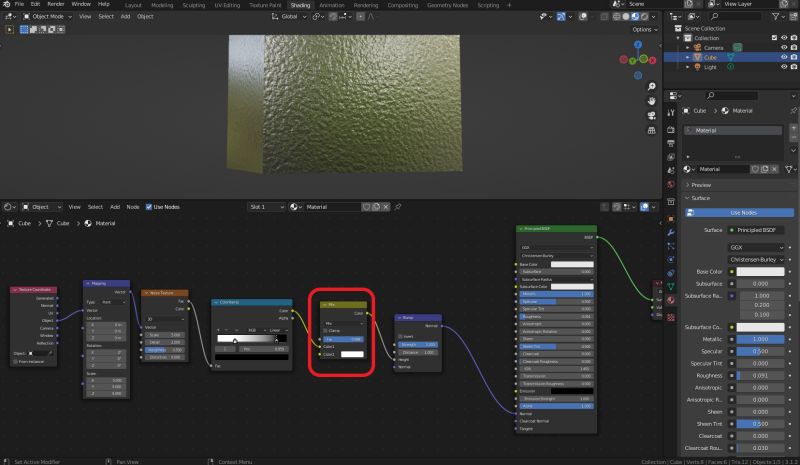The width and height of the screenshot is (800, 465).
Task: Toggle the viewport gizmos icon
Action: 561,16
